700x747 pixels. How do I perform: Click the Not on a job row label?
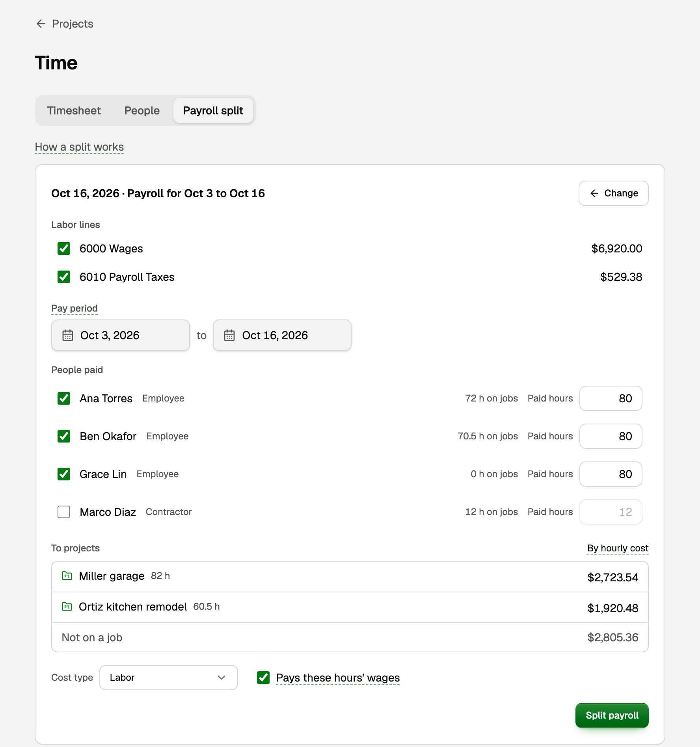pyautogui.click(x=92, y=637)
